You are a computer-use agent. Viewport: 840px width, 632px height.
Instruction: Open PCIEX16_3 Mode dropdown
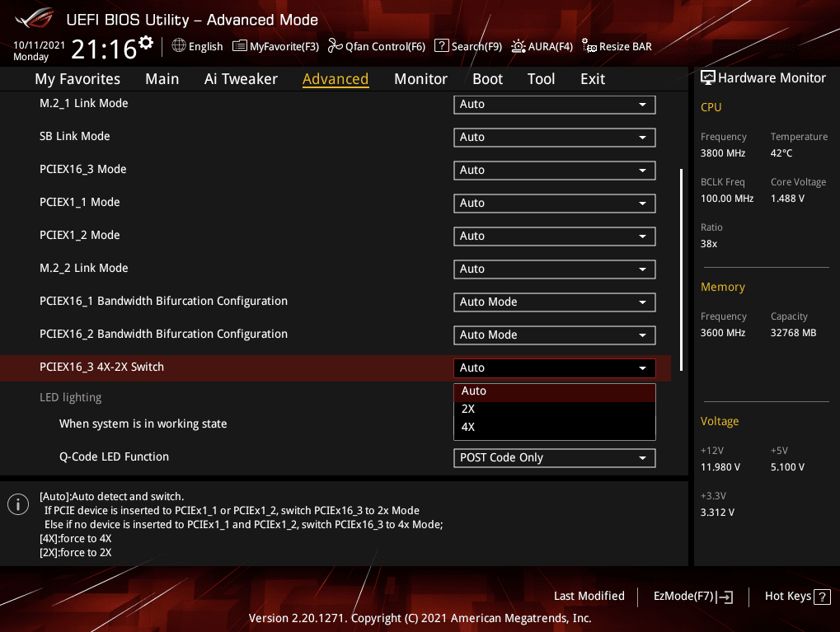555,171
